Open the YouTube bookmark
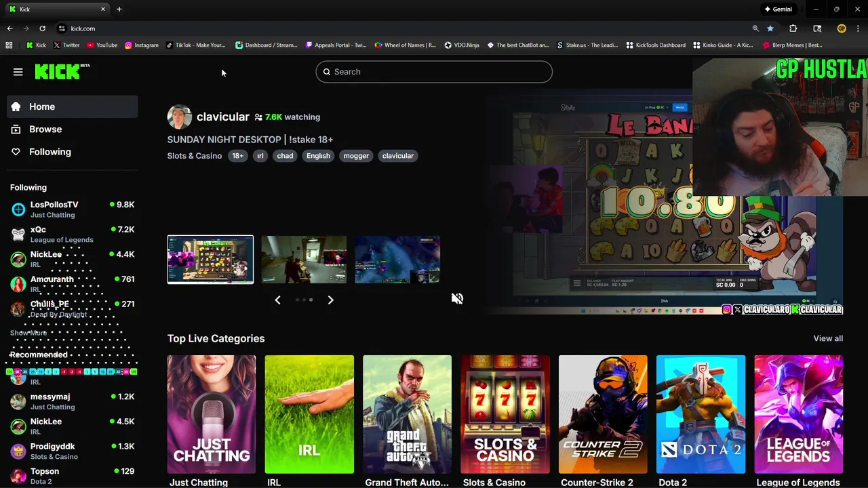868x488 pixels. coord(102,45)
